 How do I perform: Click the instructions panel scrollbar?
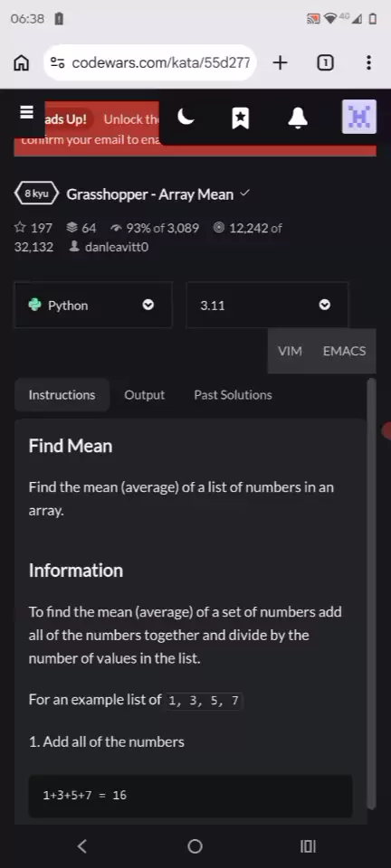coord(371,595)
